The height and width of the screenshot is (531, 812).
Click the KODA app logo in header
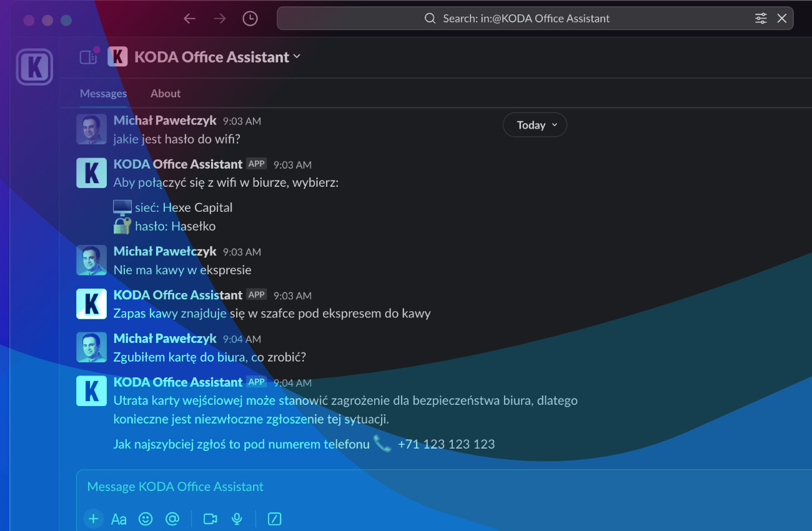117,57
